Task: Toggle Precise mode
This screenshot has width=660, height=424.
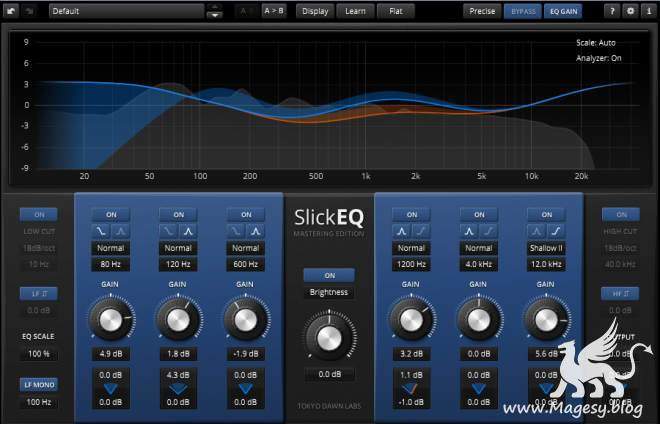Action: click(482, 11)
